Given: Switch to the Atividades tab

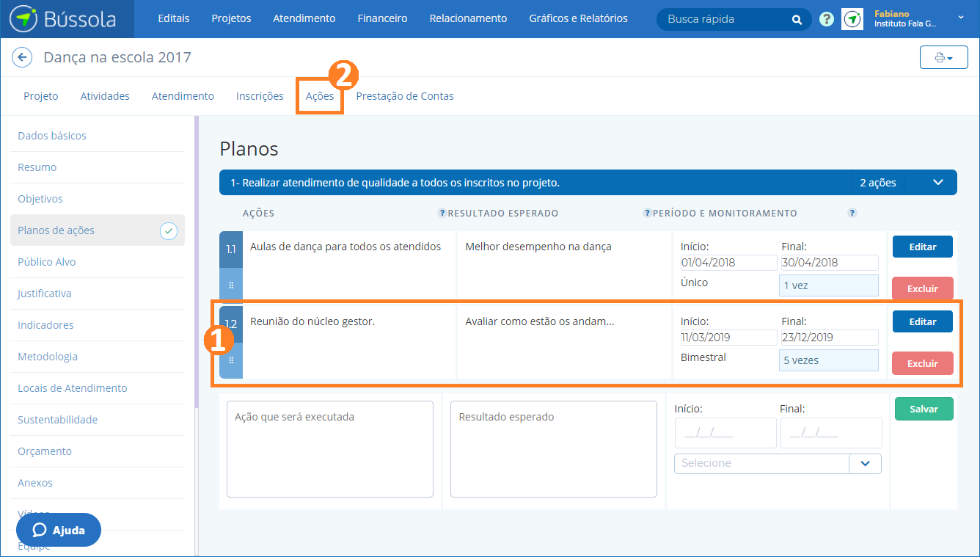Looking at the screenshot, I should 105,96.
